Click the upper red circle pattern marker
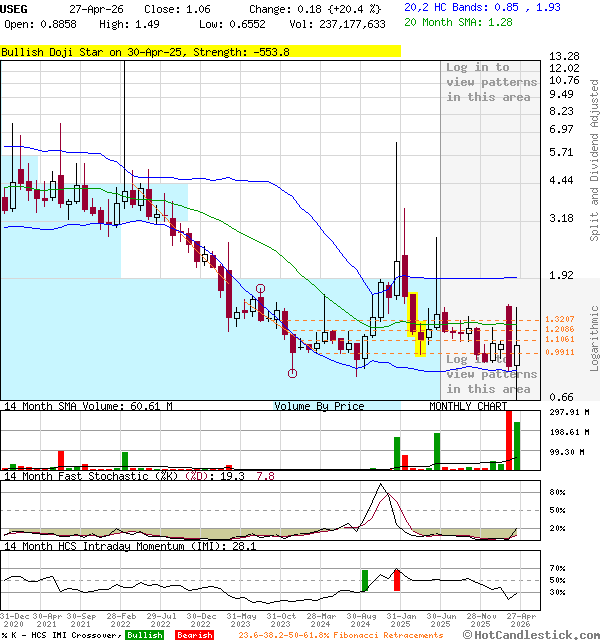The width and height of the screenshot is (600, 640). pyautogui.click(x=260, y=288)
